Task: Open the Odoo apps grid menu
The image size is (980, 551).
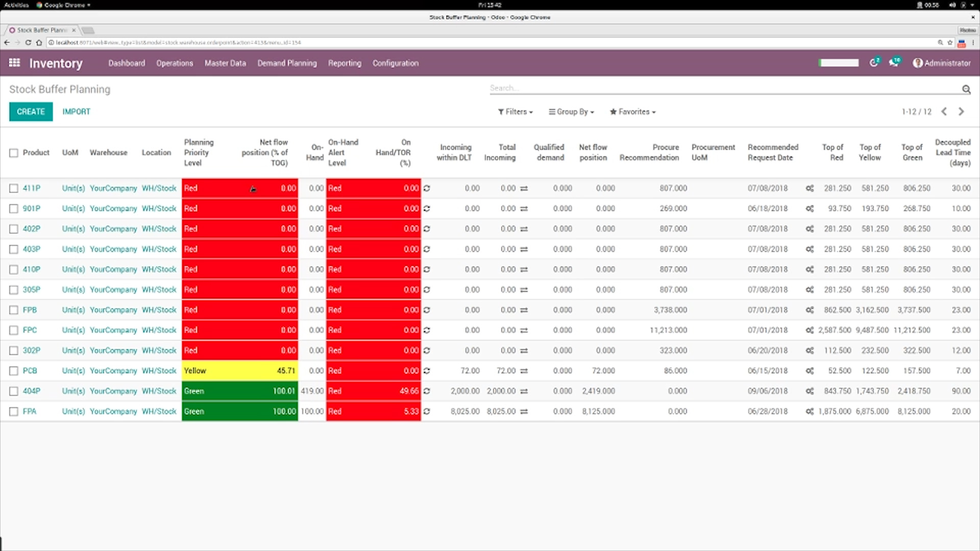Action: pos(14,63)
